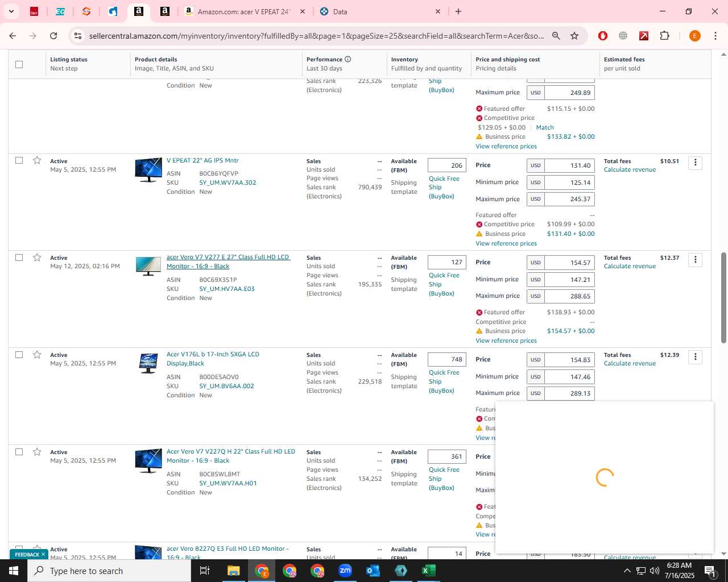Viewport: 728px width, 582px height.
Task: Open SKU SY_UM.HV7AA.E03 link
Action: [x=227, y=289]
